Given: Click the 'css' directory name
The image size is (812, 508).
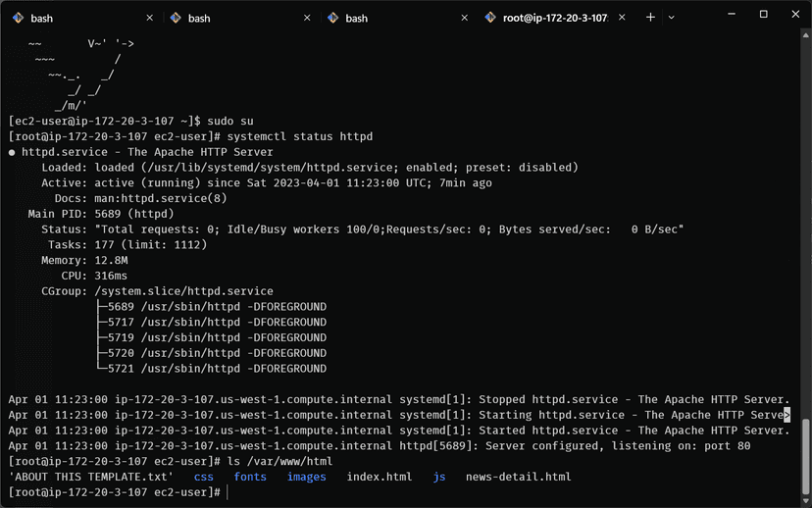Looking at the screenshot, I should (204, 477).
